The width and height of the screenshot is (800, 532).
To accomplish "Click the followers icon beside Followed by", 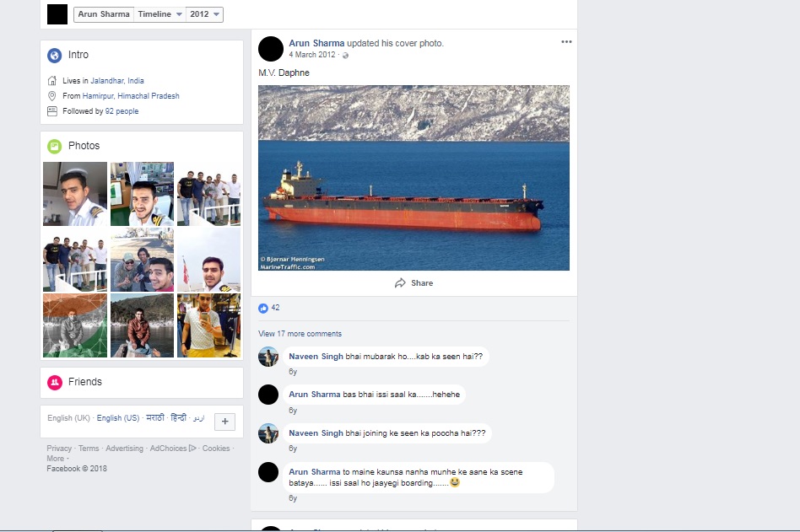I will point(52,111).
